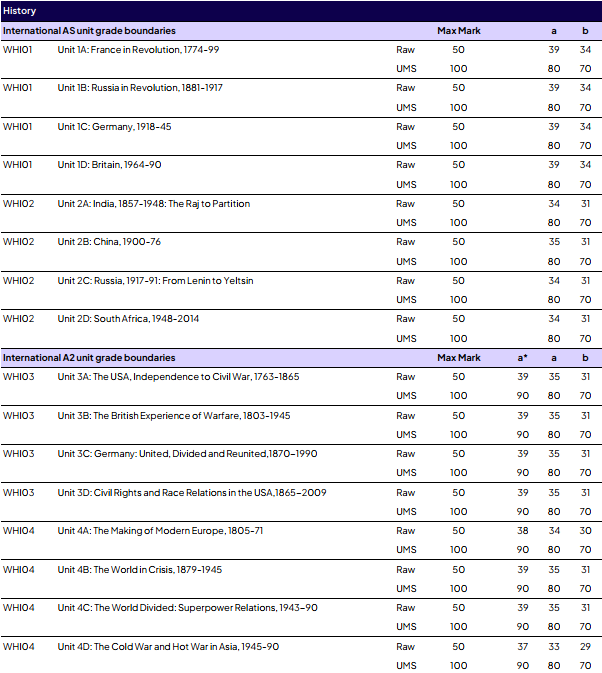This screenshot has width=602, height=673.
Task: Click raw 'a' mark 35 for Unit 2B
Action: pos(554,242)
